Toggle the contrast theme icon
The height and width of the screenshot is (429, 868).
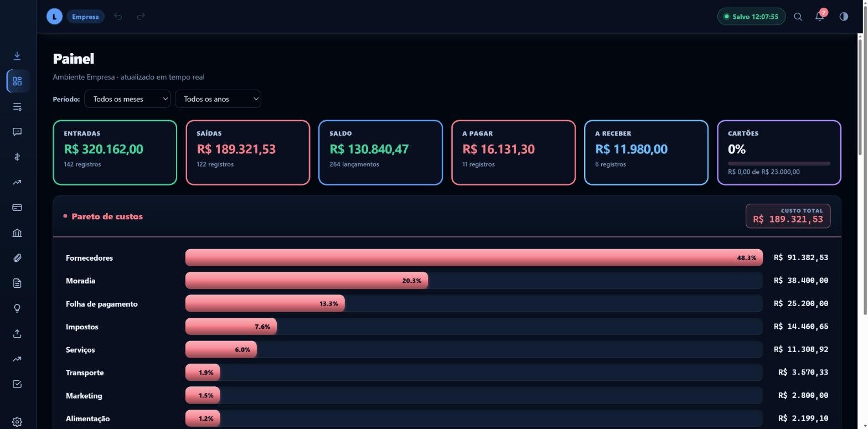pyautogui.click(x=844, y=17)
